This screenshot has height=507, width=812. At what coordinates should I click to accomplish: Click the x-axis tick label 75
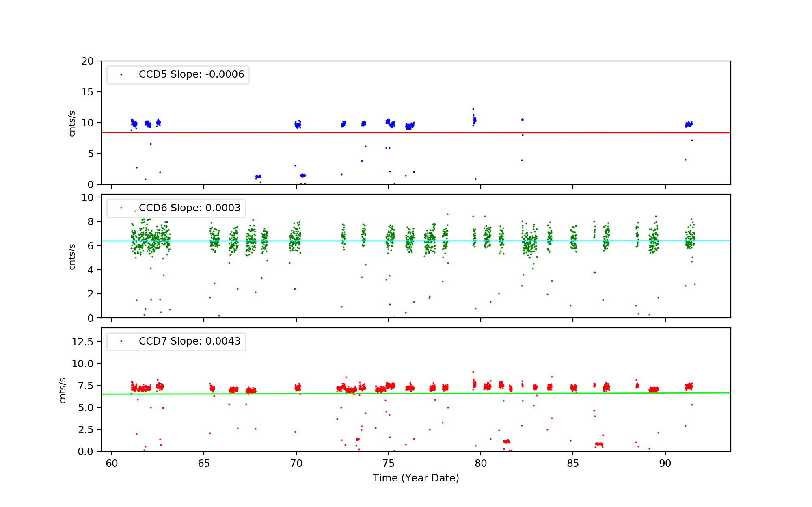point(388,464)
